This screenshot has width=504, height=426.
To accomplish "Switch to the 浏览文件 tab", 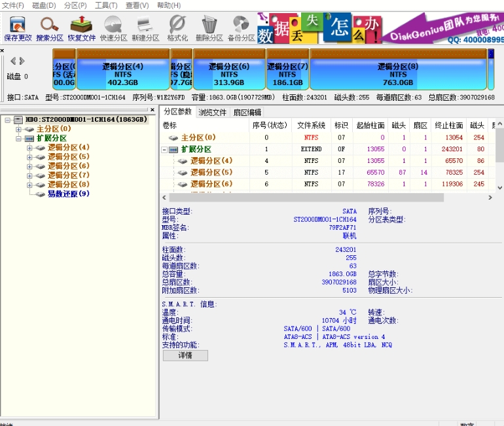I will (x=213, y=113).
